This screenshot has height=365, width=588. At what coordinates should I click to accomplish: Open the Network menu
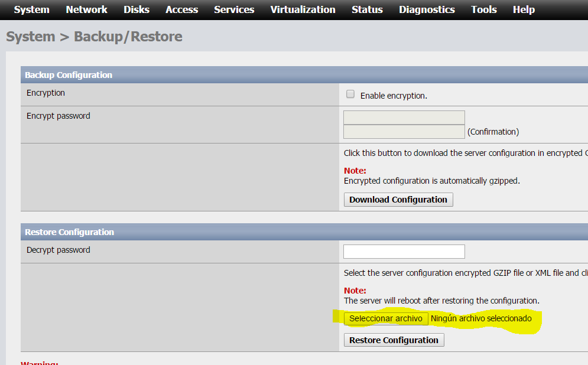tap(86, 9)
